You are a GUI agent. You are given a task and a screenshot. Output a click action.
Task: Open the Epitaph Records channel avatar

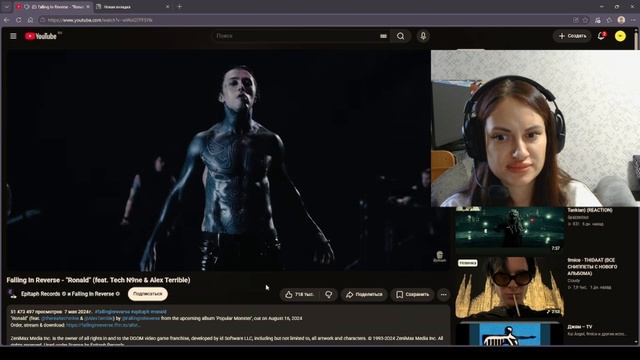13,294
